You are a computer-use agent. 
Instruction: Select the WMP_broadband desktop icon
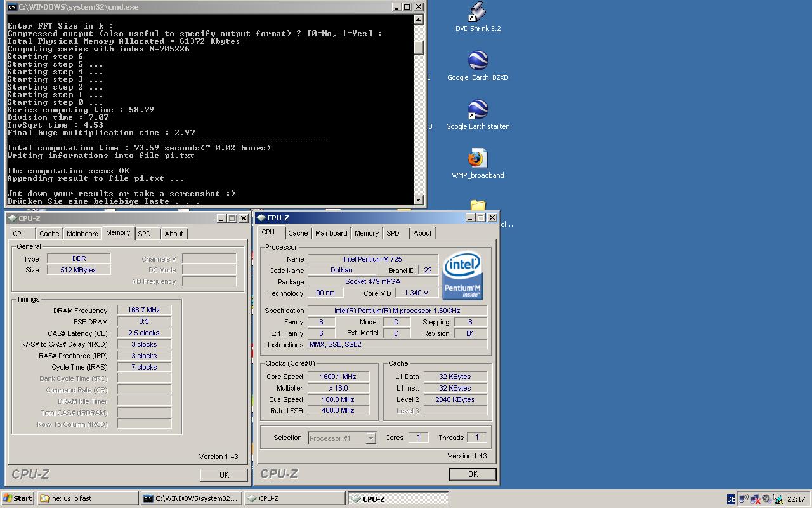[x=478, y=163]
